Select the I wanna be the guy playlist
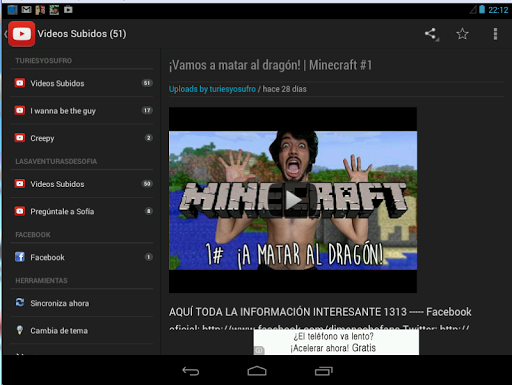This screenshot has height=385, width=512. coord(82,111)
